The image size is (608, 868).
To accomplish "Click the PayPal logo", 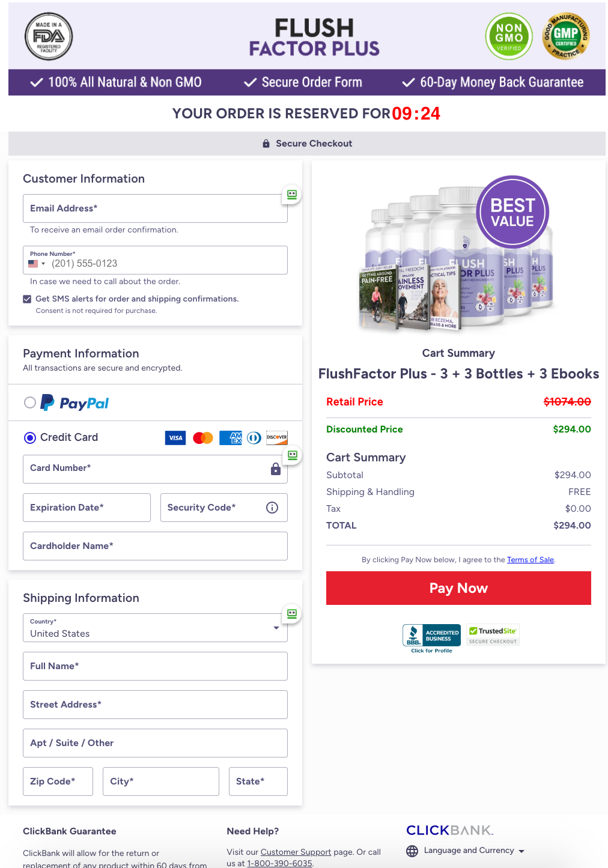I will 74,402.
